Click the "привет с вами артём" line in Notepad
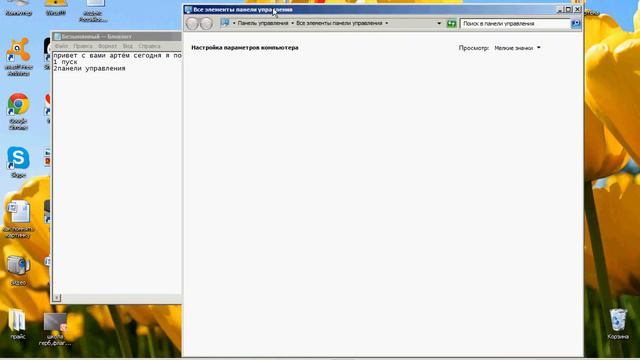This screenshot has width=640, height=360. point(117,55)
